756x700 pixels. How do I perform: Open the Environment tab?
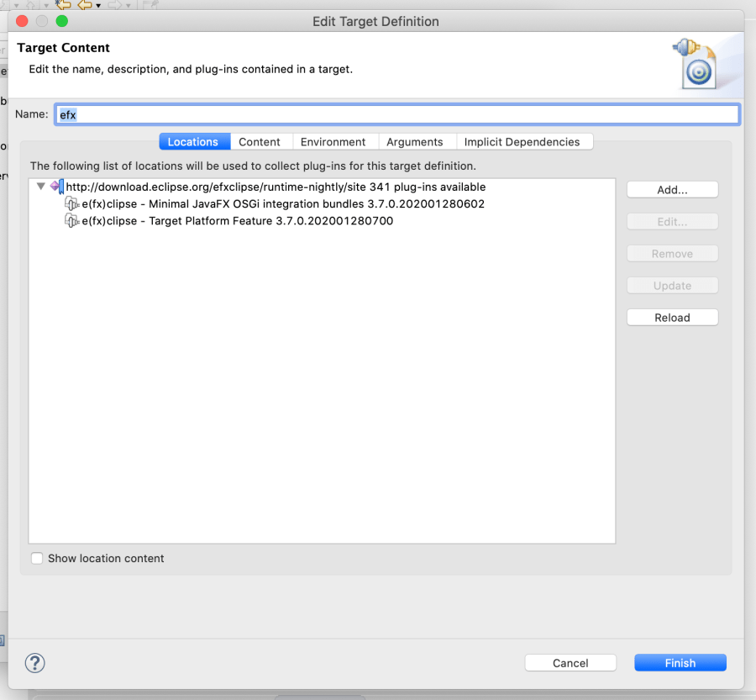tap(333, 142)
